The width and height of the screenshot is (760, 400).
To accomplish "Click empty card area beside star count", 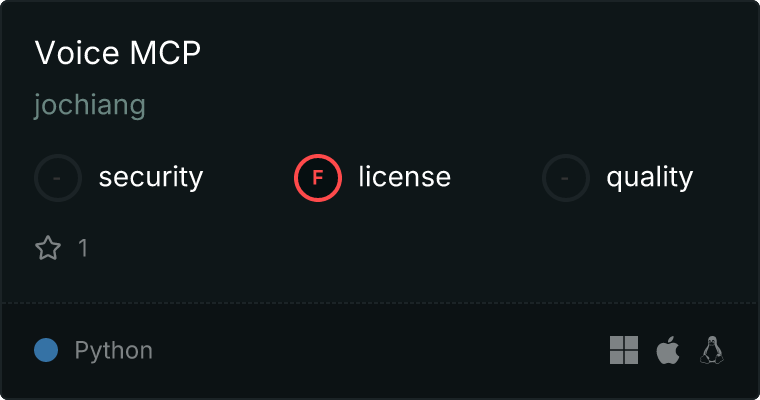I will pyautogui.click(x=388, y=248).
